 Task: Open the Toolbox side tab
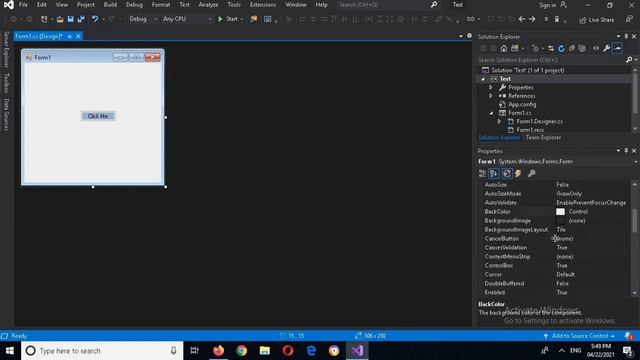point(6,83)
